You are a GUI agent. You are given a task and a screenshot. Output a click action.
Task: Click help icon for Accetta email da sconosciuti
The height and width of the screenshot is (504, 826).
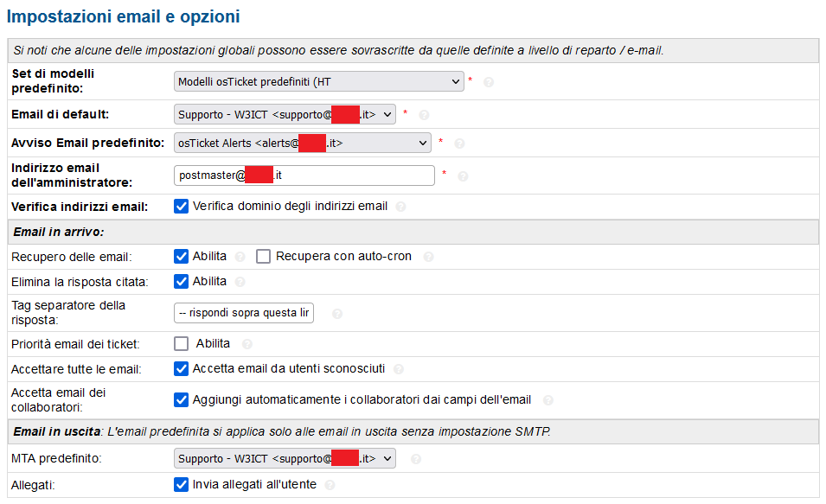(398, 369)
